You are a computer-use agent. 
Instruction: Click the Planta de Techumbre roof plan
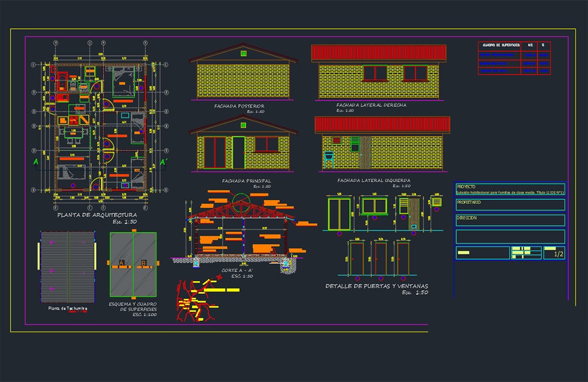(68, 267)
